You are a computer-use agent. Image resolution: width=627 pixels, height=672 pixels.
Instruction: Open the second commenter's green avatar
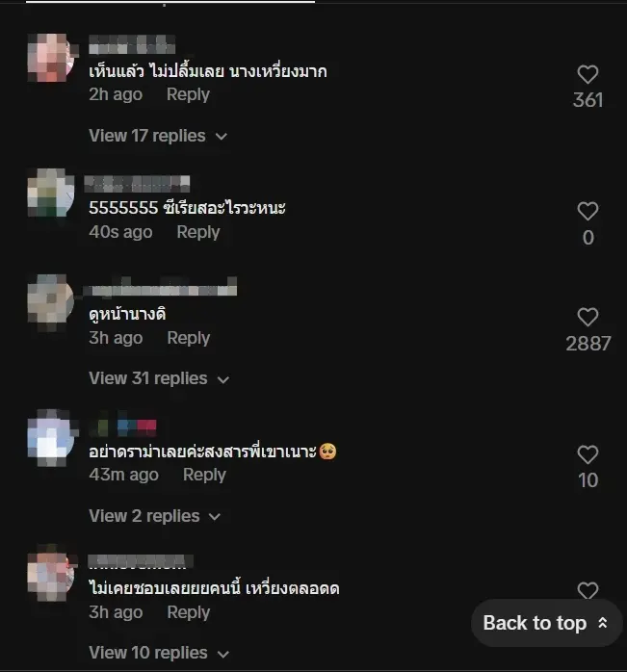pyautogui.click(x=51, y=193)
